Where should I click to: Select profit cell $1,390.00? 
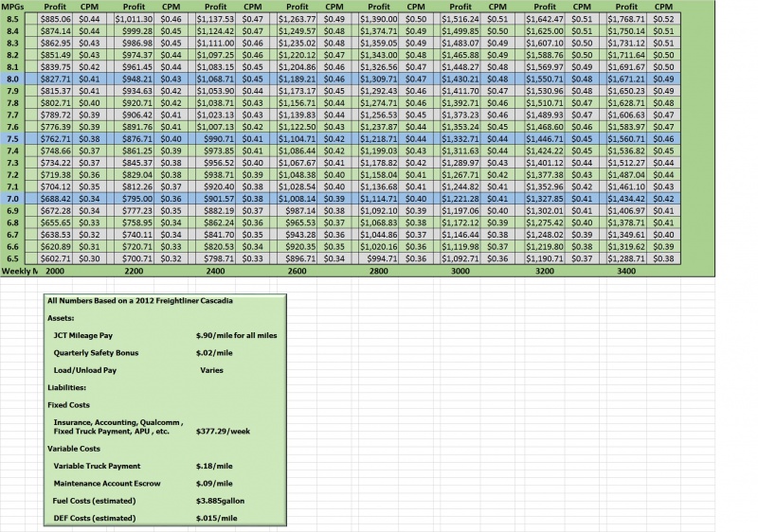coord(379,19)
